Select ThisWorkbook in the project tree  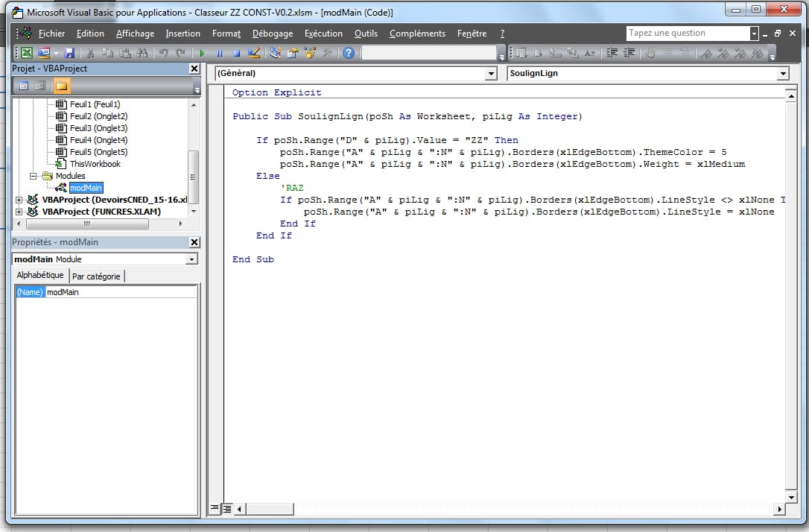tap(95, 164)
